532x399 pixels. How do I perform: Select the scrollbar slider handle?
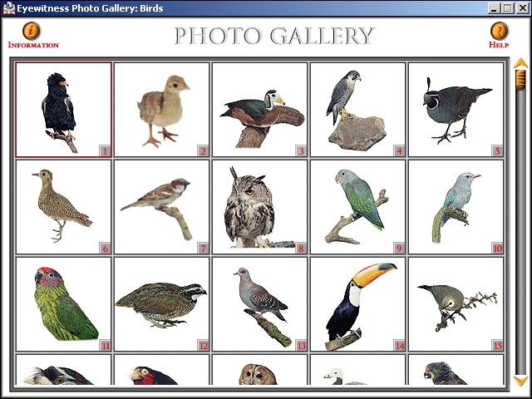coord(520,80)
